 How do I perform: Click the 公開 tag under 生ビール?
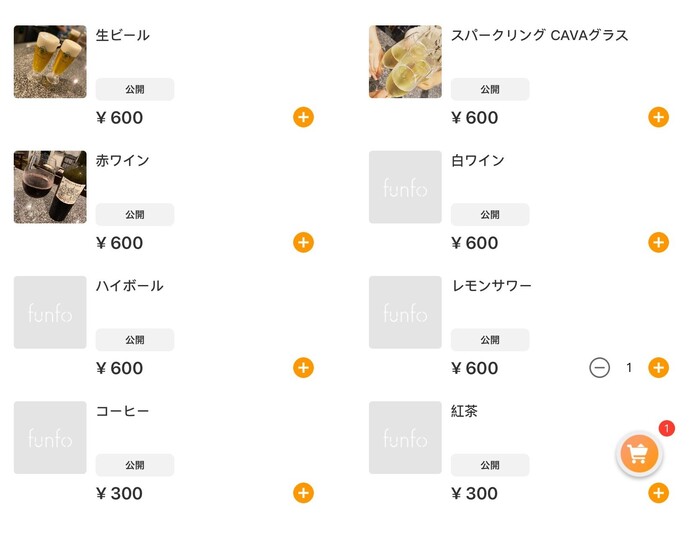(x=135, y=89)
